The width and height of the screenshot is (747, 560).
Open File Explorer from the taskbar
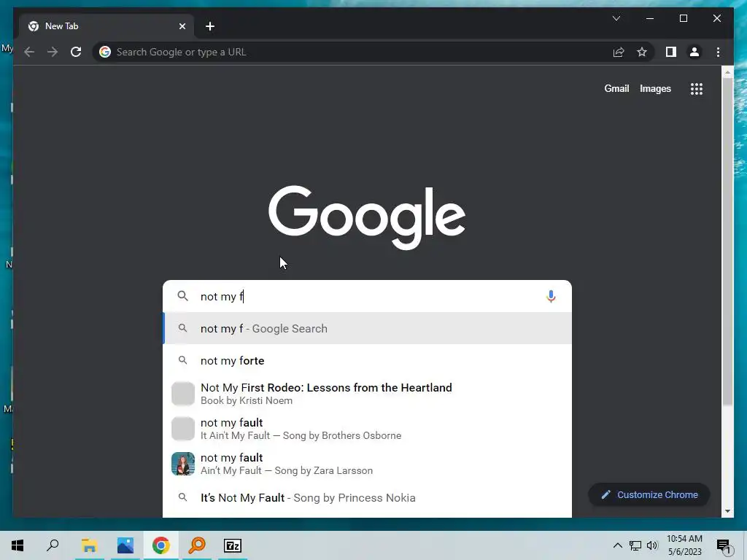pyautogui.click(x=89, y=545)
